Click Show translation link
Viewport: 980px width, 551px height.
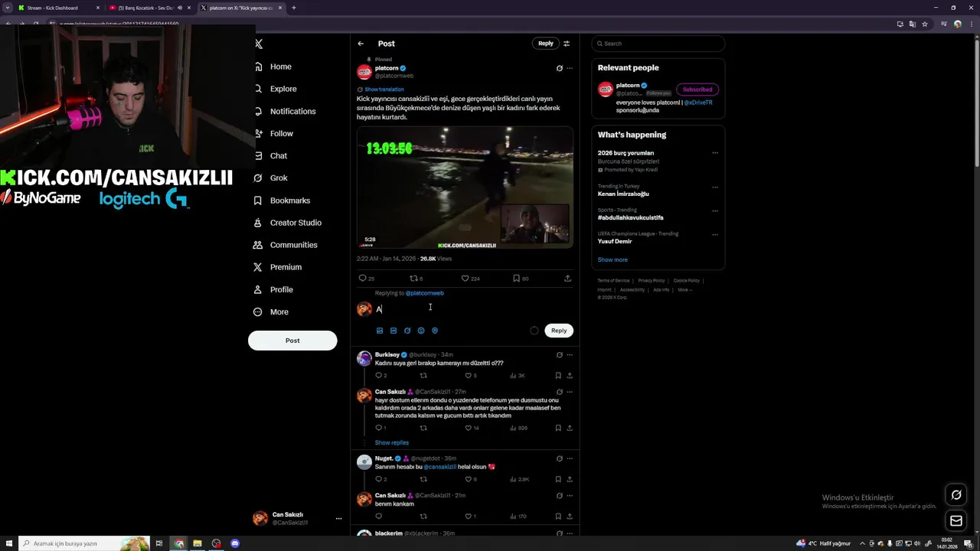coord(384,90)
